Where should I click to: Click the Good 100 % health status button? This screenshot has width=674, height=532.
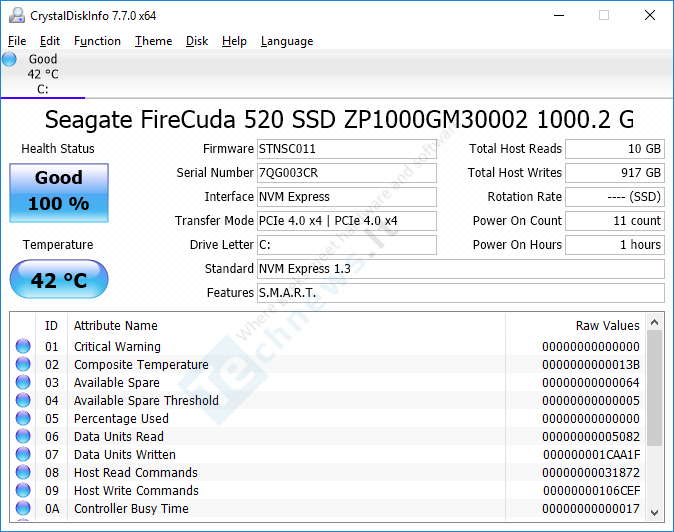[59, 193]
